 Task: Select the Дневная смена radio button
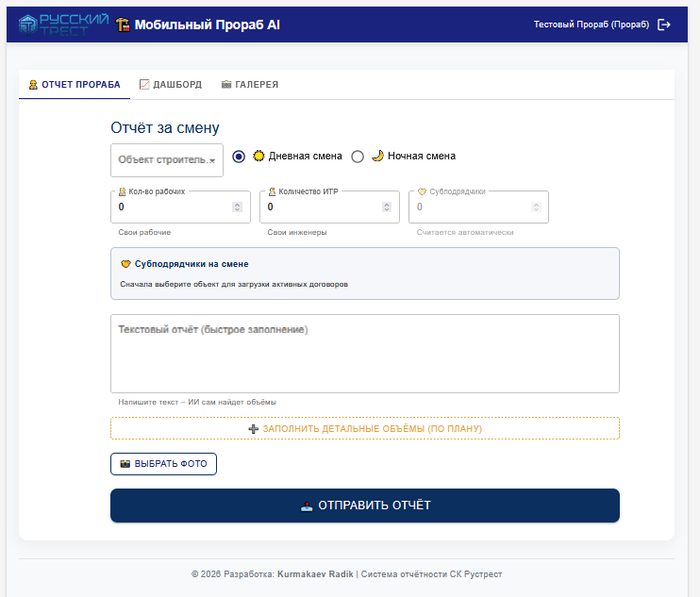pyautogui.click(x=239, y=157)
